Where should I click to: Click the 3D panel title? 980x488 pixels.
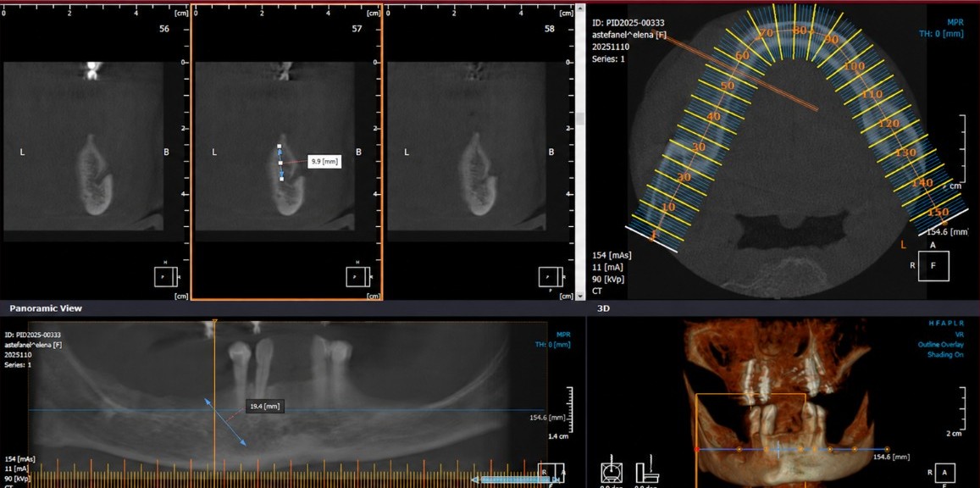point(603,308)
